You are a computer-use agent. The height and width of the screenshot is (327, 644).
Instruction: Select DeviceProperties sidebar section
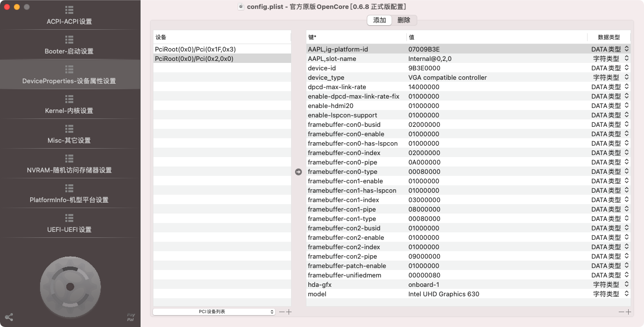pos(69,75)
